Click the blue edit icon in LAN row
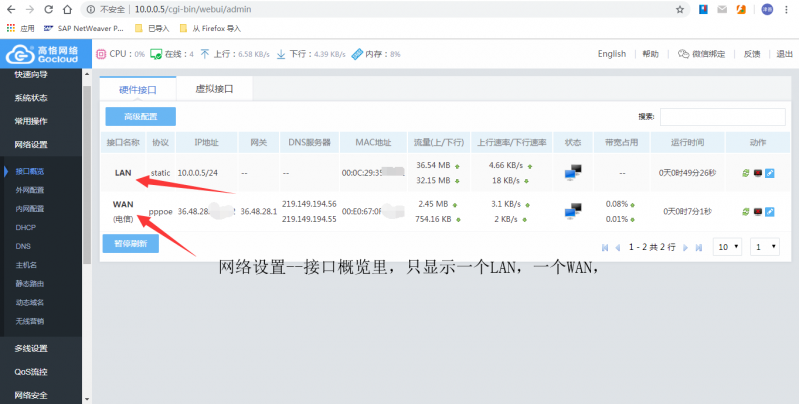799x404 pixels. click(x=770, y=173)
